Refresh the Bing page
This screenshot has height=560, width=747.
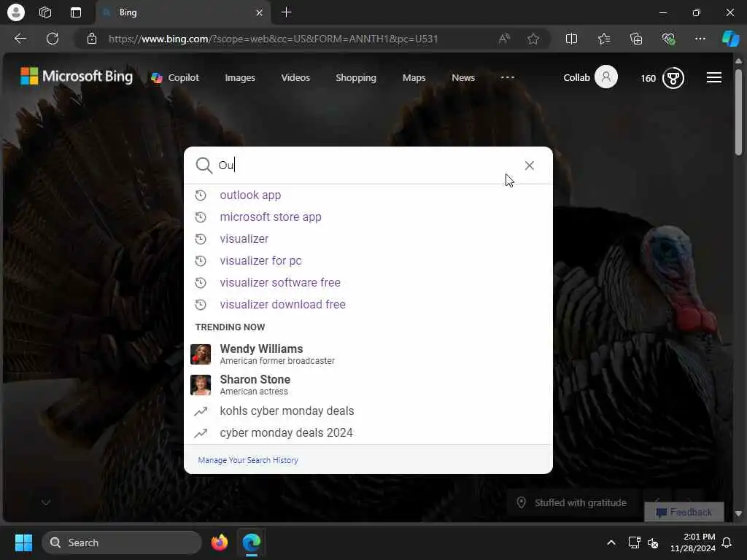pos(53,39)
